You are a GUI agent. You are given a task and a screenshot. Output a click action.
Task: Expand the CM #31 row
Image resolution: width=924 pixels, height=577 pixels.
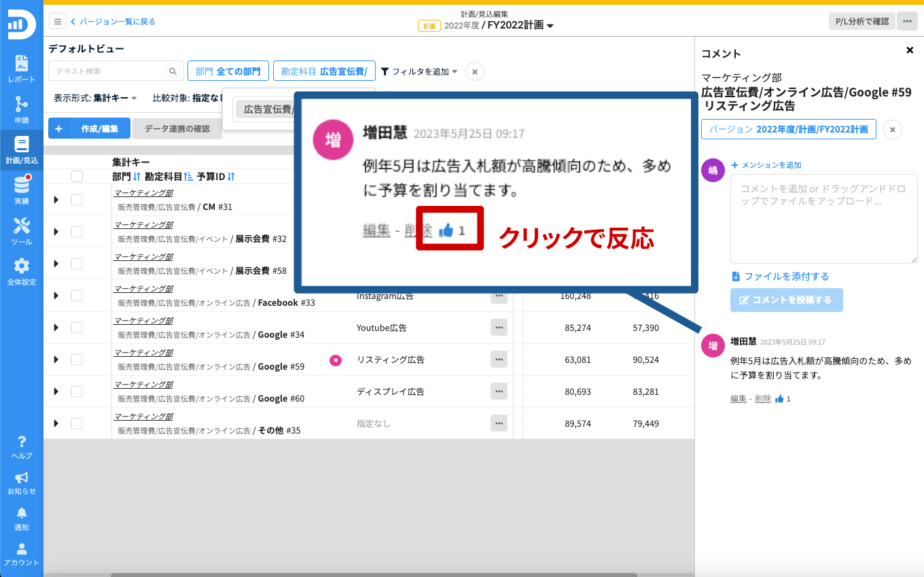pos(56,200)
